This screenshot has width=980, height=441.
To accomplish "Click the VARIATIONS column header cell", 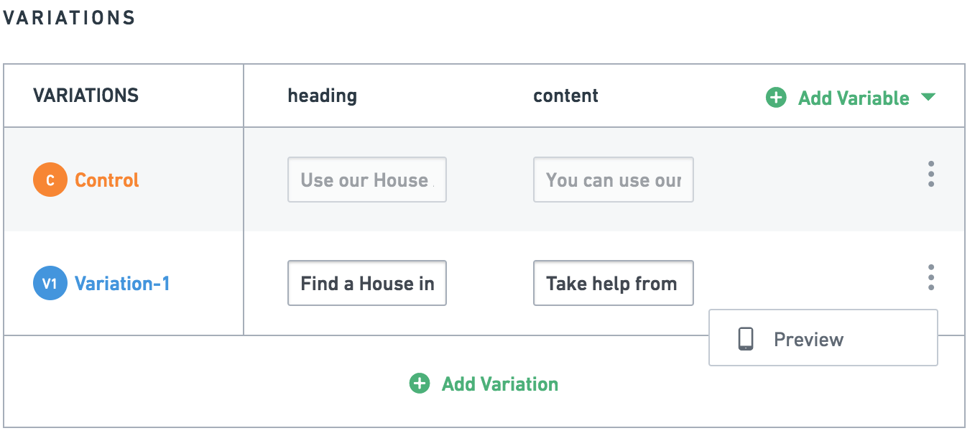I will (124, 96).
